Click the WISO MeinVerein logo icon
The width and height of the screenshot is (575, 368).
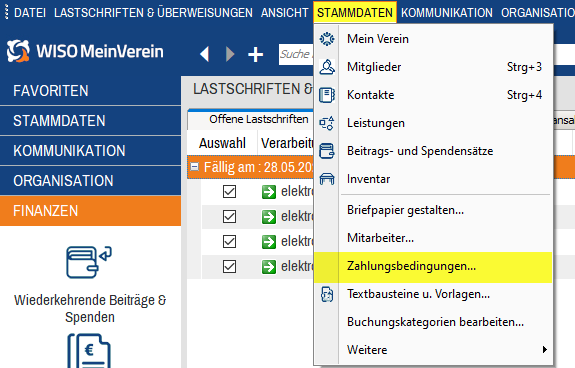tap(18, 51)
